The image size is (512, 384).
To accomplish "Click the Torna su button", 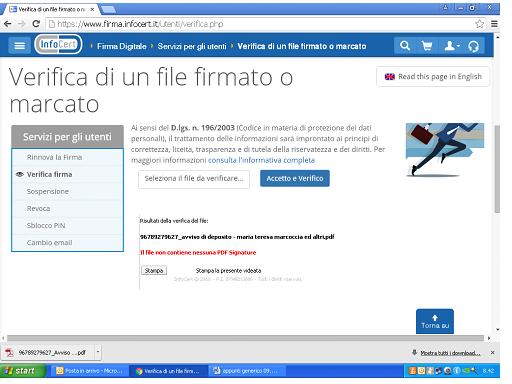I will pyautogui.click(x=435, y=321).
